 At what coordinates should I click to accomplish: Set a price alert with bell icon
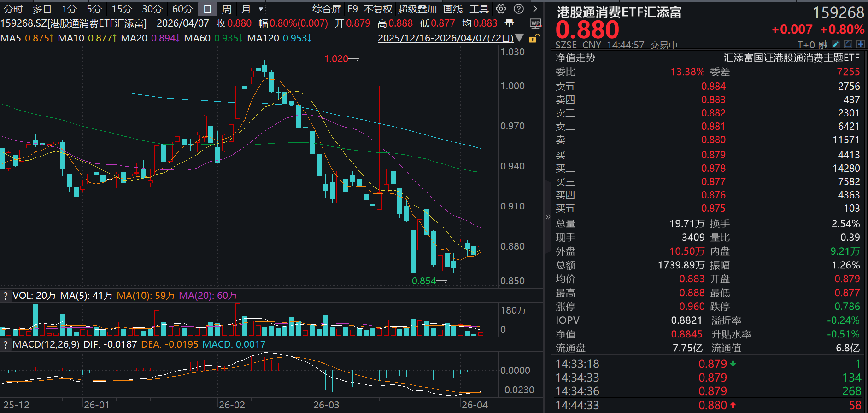(x=848, y=45)
